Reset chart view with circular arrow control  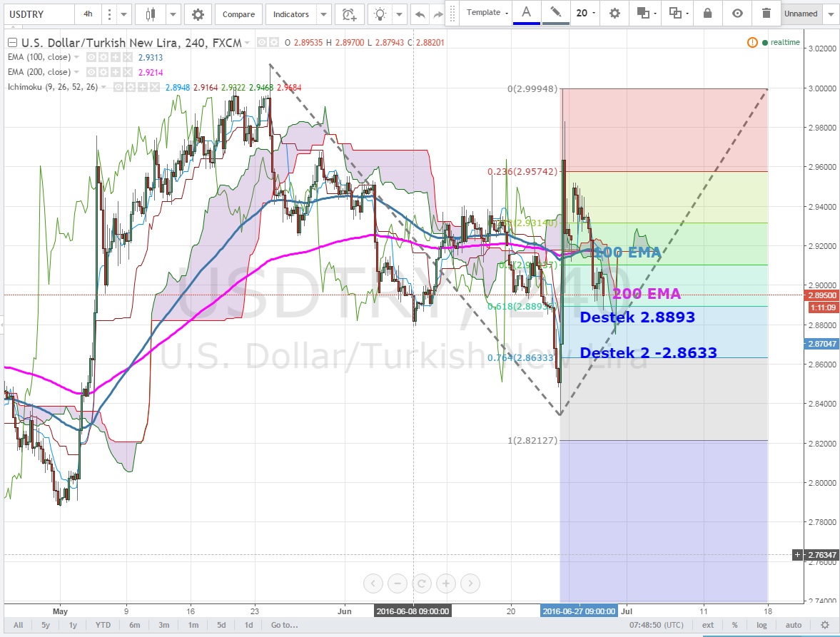click(421, 584)
